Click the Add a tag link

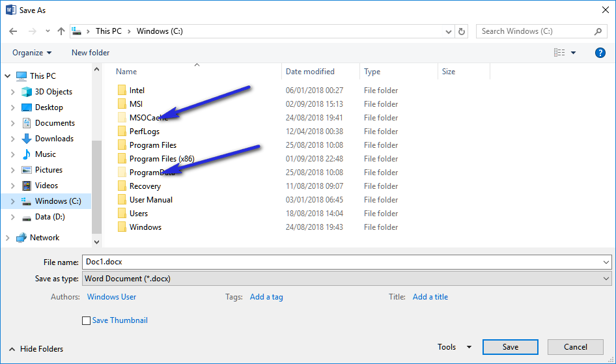(x=266, y=297)
